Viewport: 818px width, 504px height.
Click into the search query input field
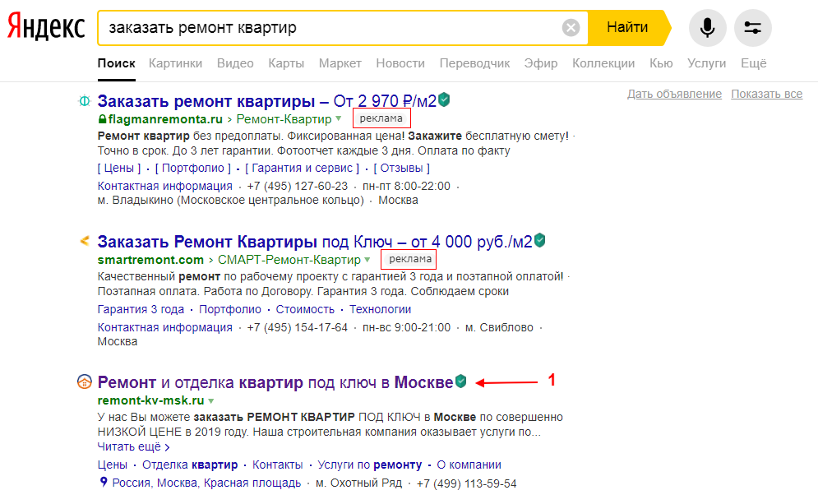tap(329, 28)
